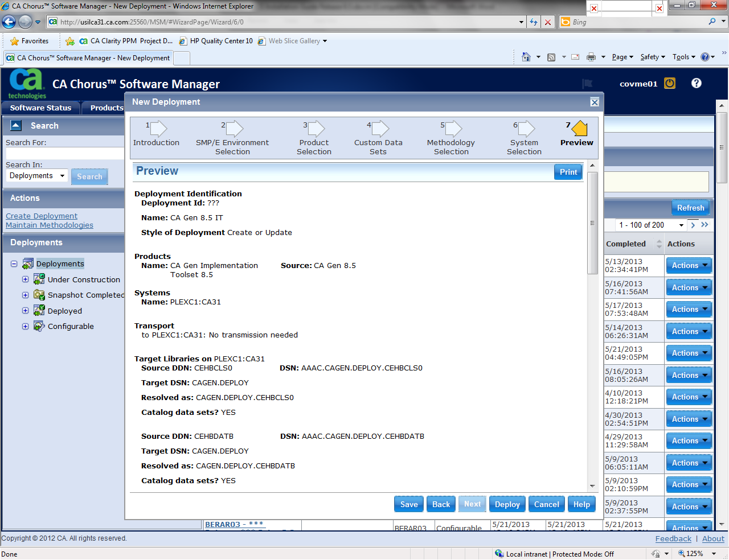Go to next page of results arrow
The image size is (729, 560).
693,225
